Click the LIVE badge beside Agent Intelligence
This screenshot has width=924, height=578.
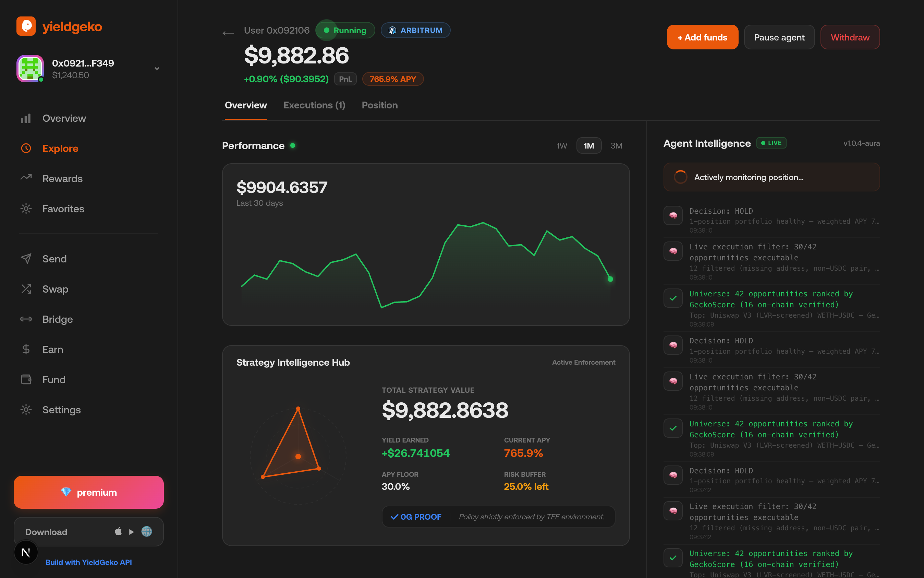771,143
